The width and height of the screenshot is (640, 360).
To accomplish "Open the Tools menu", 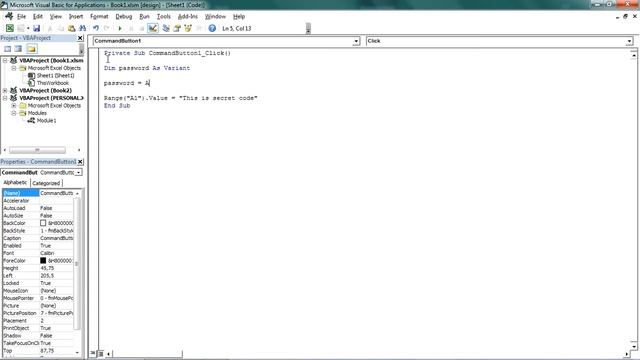I will pyautogui.click(x=164, y=16).
